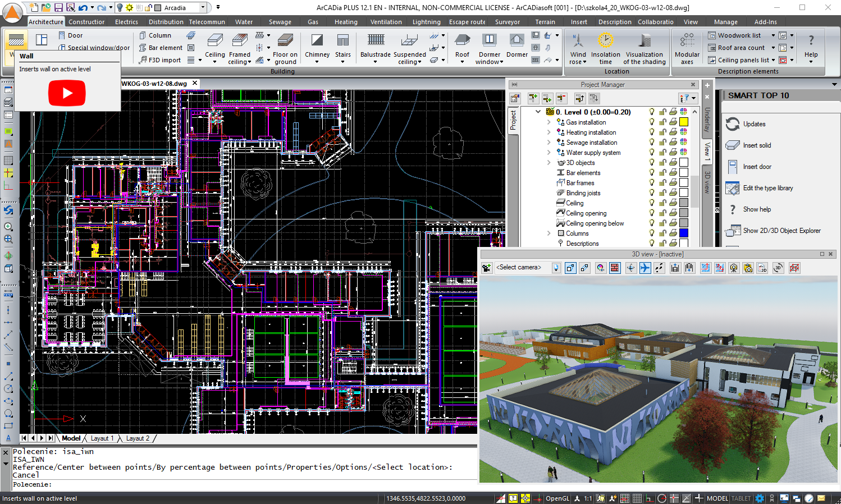Toggle printing for Sewage installation

tap(673, 142)
